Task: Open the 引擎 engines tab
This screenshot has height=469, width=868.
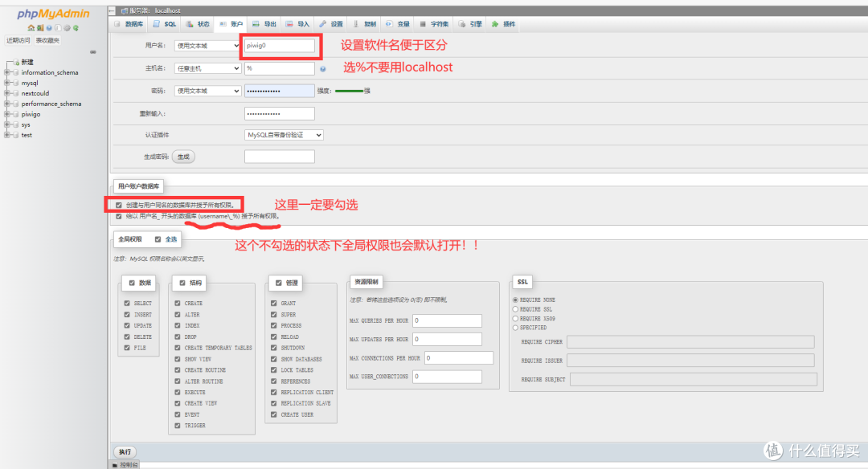Action: 470,24
